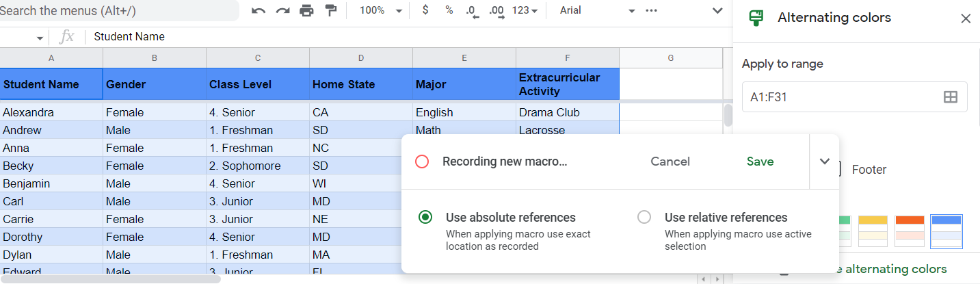This screenshot has height=284, width=980.
Task: Print the spreadsheet using the printer icon
Action: click(306, 10)
